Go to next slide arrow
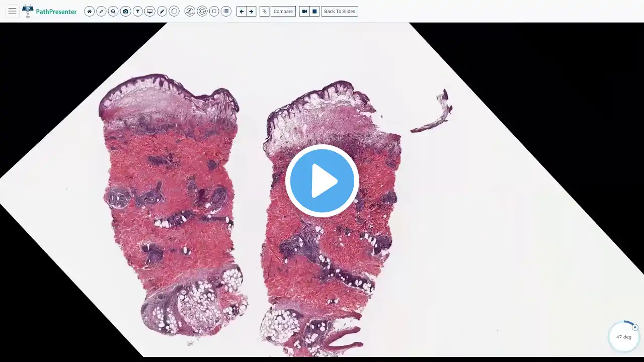Viewport: 644px width, 362px height. click(x=251, y=11)
